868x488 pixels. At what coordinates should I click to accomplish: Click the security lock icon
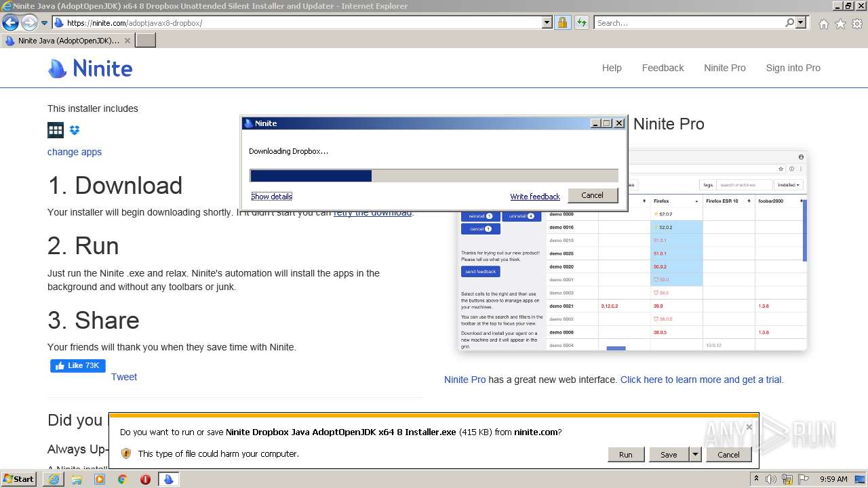pos(562,22)
